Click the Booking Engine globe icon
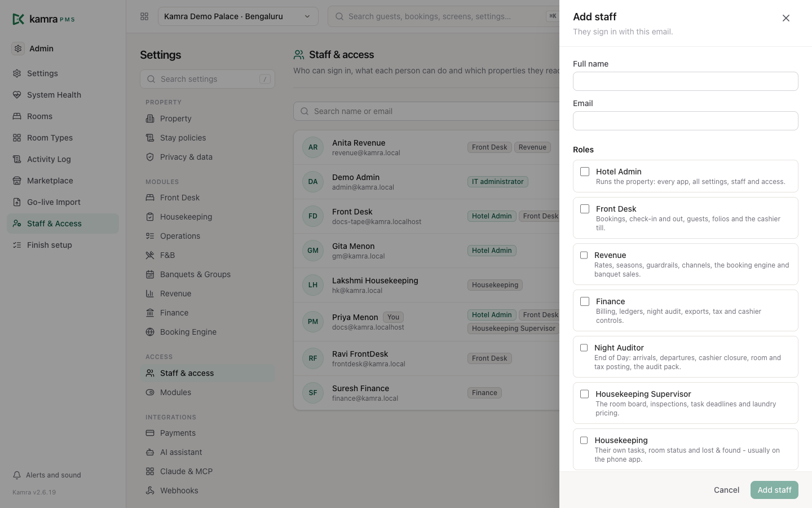 (150, 332)
